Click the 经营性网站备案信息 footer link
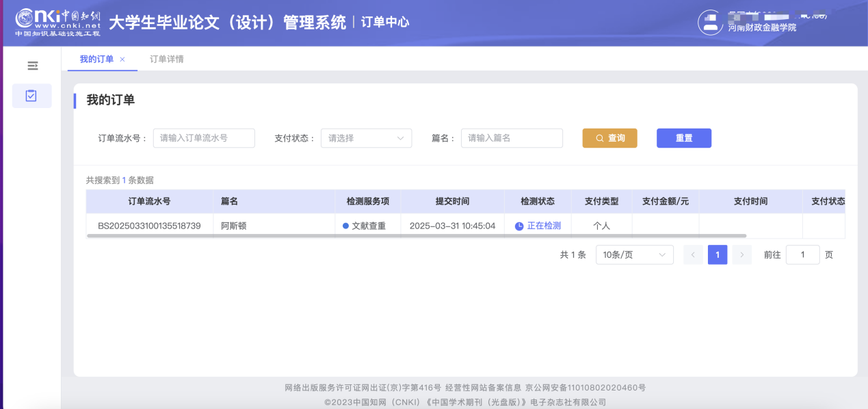 coord(483,388)
